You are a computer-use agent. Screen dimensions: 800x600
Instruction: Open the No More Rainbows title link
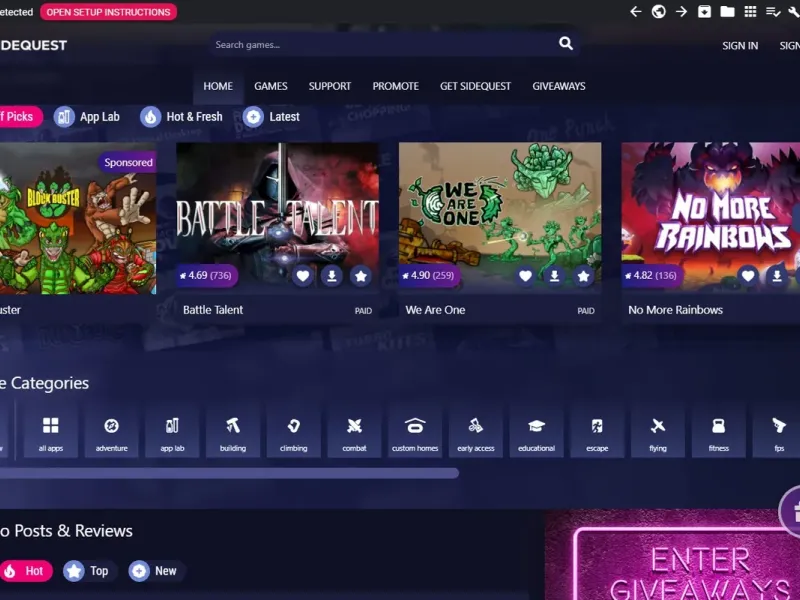[676, 310]
